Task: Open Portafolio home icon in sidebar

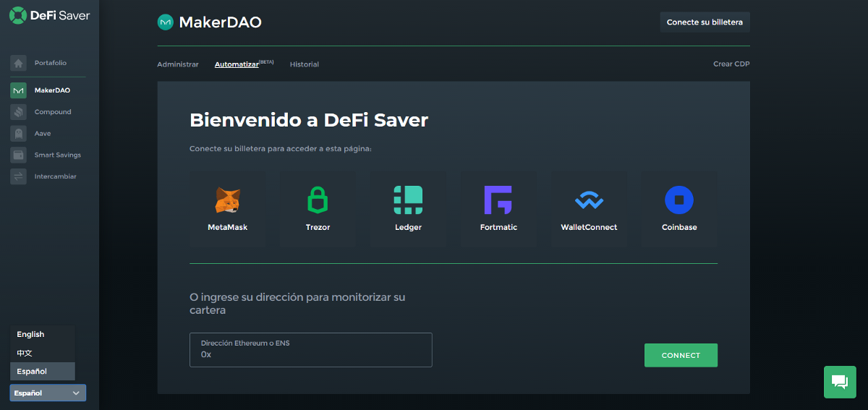Action: [19, 63]
